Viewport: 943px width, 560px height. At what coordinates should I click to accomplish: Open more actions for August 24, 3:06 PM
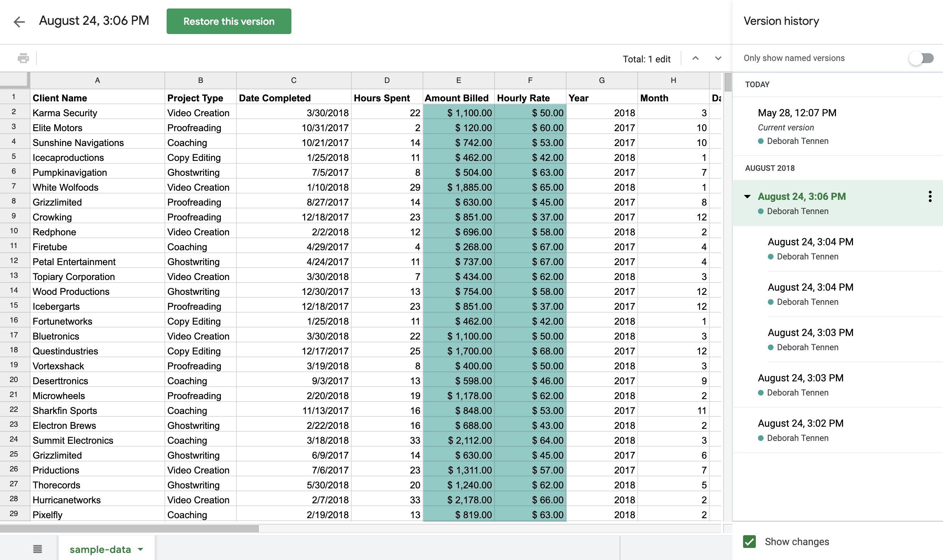click(930, 196)
